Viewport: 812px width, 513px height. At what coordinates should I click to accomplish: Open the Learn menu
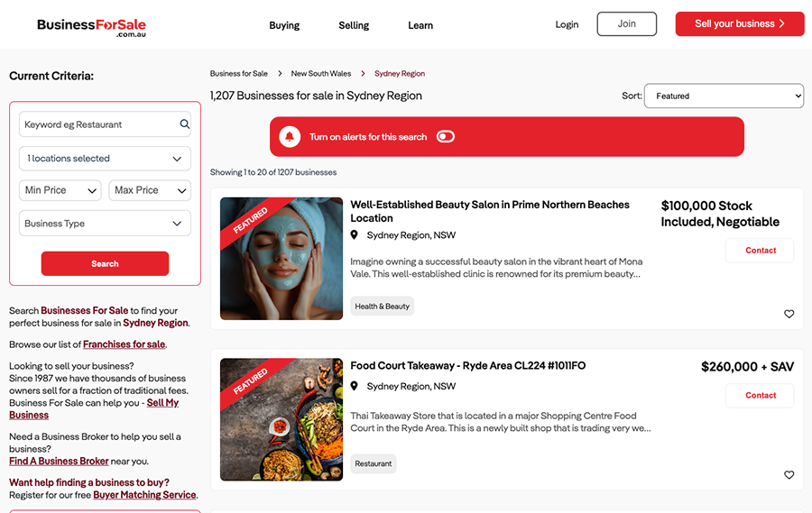pyautogui.click(x=420, y=25)
